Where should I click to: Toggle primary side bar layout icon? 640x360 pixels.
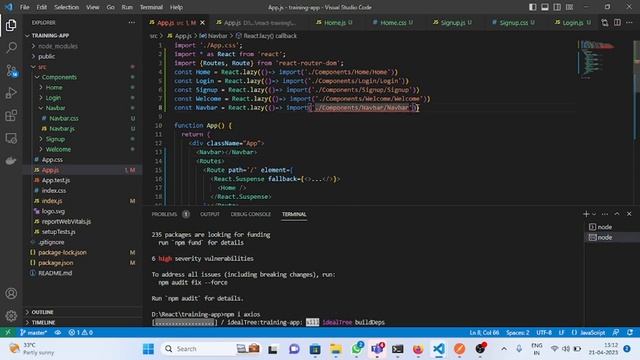pyautogui.click(x=533, y=7)
